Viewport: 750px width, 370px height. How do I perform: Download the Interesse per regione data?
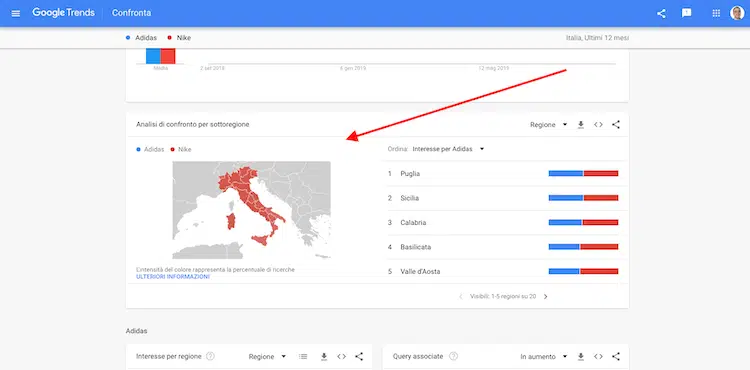point(324,357)
